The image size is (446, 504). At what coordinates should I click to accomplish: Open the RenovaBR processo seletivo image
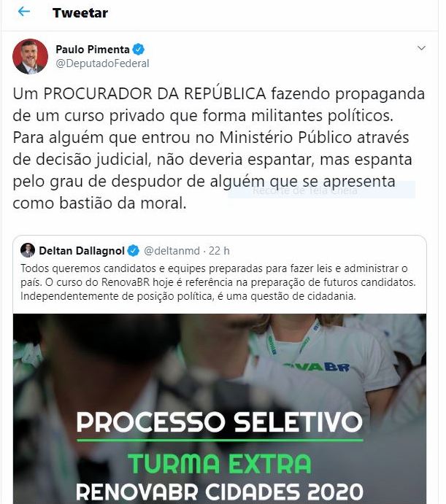tap(220, 409)
